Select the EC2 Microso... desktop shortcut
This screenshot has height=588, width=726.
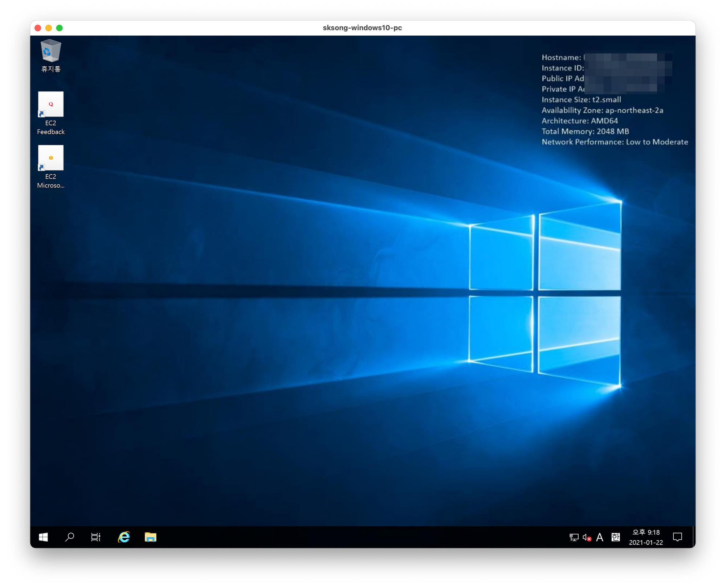point(50,167)
